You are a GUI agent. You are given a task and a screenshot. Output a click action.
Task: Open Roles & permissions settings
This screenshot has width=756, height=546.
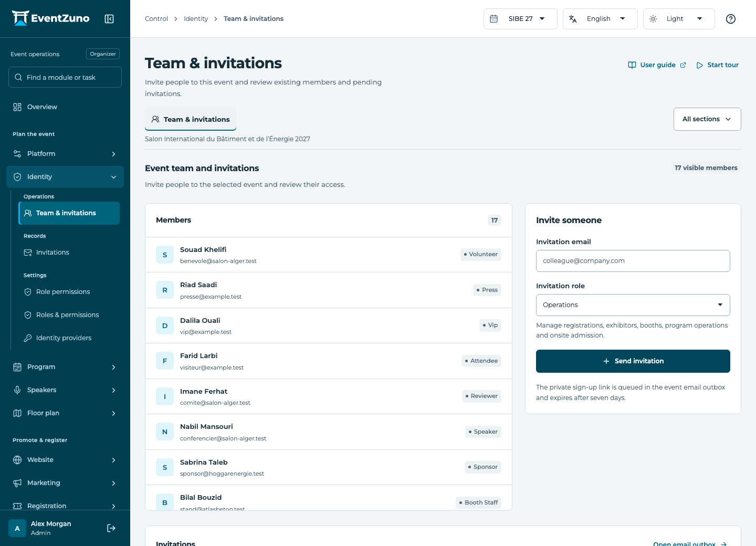pos(69,315)
